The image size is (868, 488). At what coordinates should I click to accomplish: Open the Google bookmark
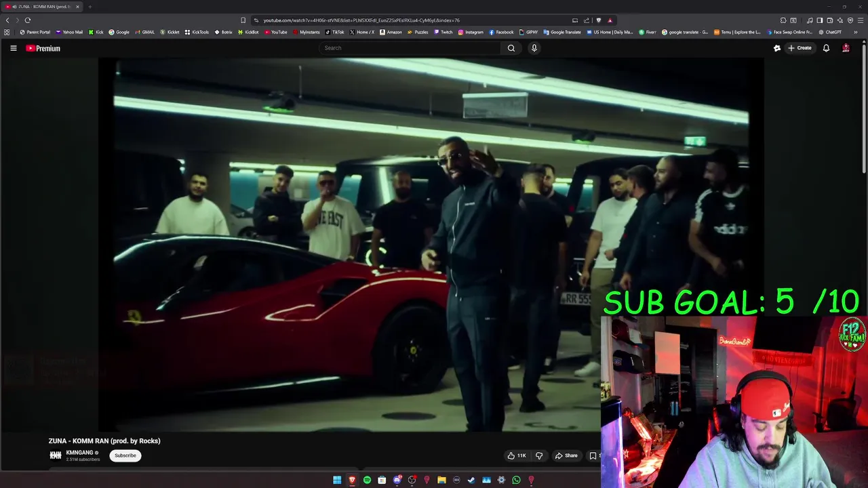[119, 32]
